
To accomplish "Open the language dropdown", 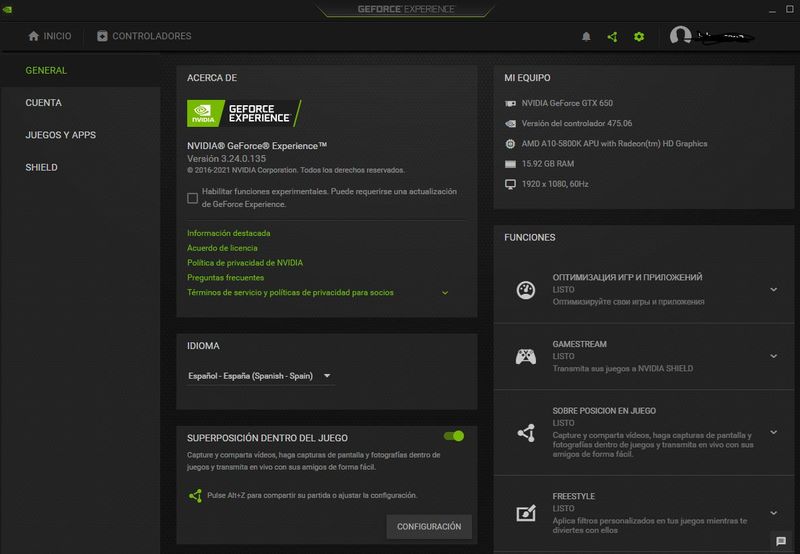I will tap(260, 376).
